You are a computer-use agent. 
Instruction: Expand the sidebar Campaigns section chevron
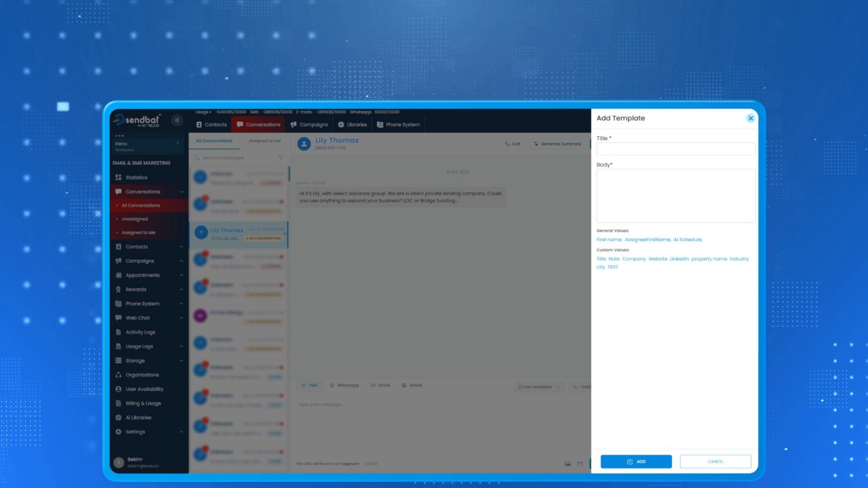(181, 261)
